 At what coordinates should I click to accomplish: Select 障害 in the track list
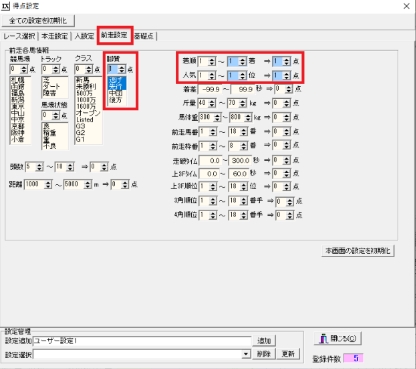coord(49,93)
